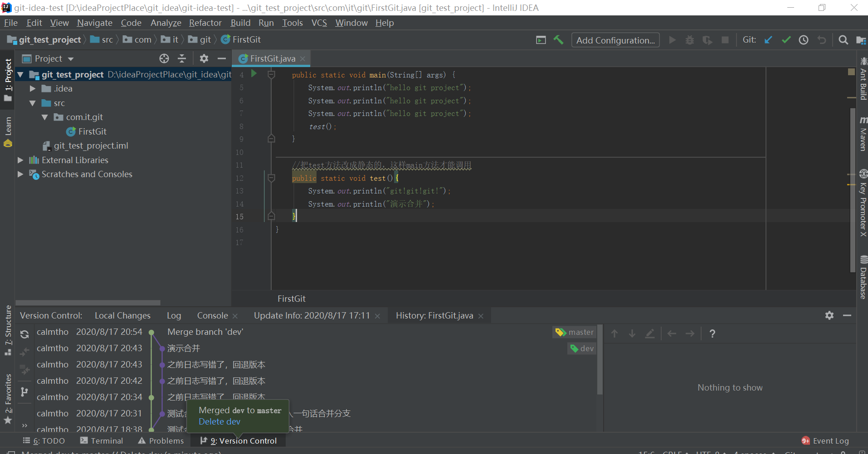Collapse the src folder
Viewport: 868px width, 454px height.
(32, 103)
